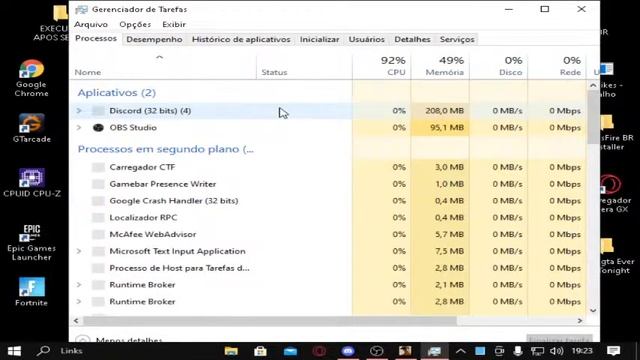Click horizontal scrollbar left arrow
The height and width of the screenshot is (360, 640).
76,321
